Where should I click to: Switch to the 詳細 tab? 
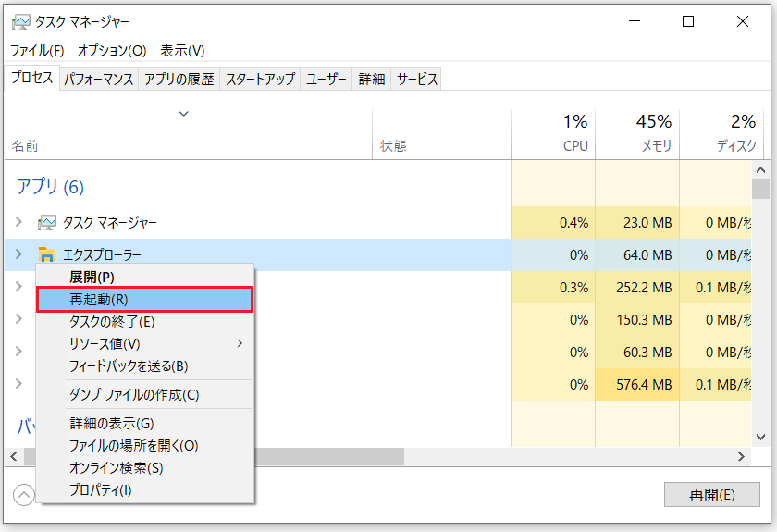372,80
